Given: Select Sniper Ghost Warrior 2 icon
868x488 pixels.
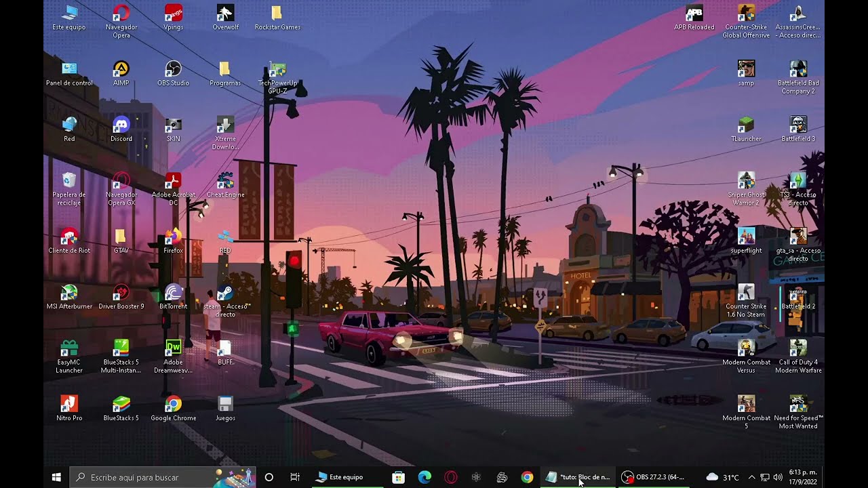Looking at the screenshot, I should click(746, 188).
